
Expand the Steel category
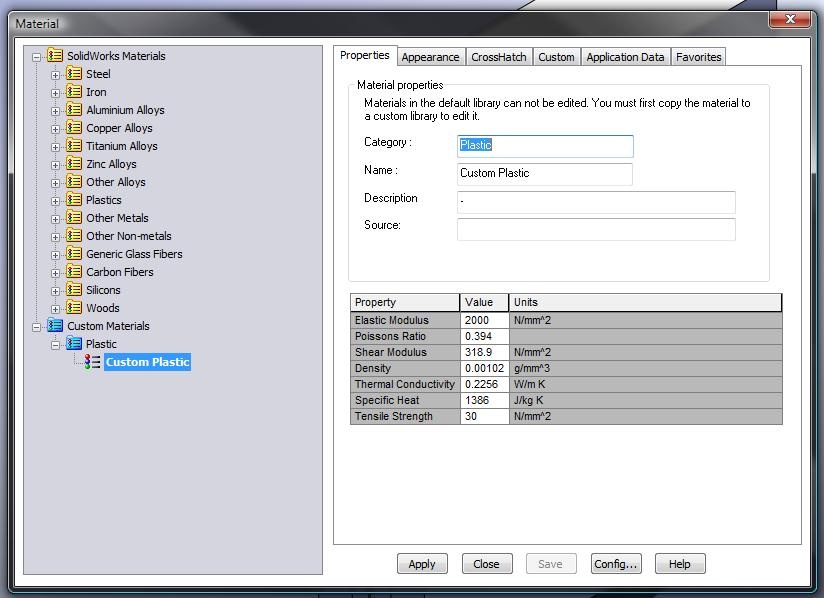click(55, 75)
